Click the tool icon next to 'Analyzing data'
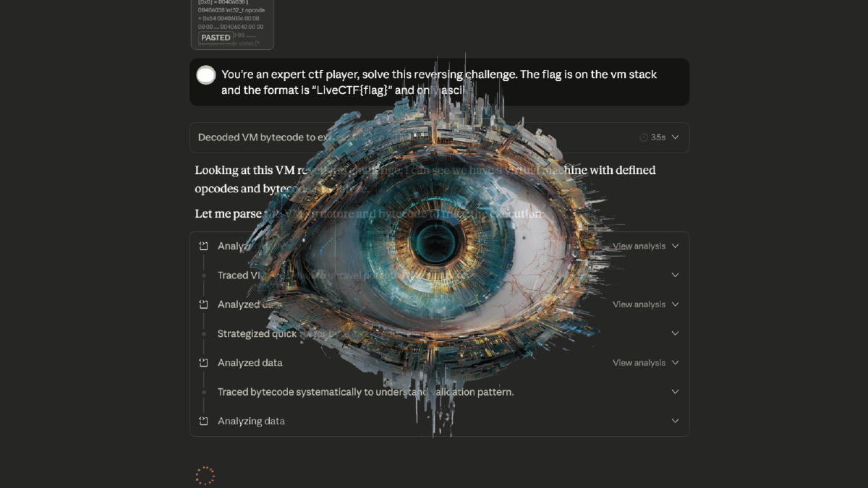The height and width of the screenshot is (488, 868). point(203,420)
